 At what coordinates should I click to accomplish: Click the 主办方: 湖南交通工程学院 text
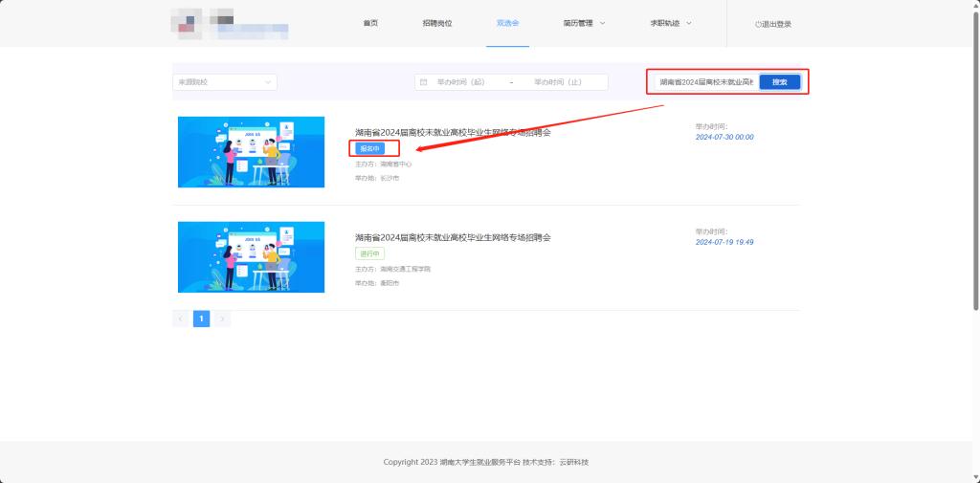point(393,270)
